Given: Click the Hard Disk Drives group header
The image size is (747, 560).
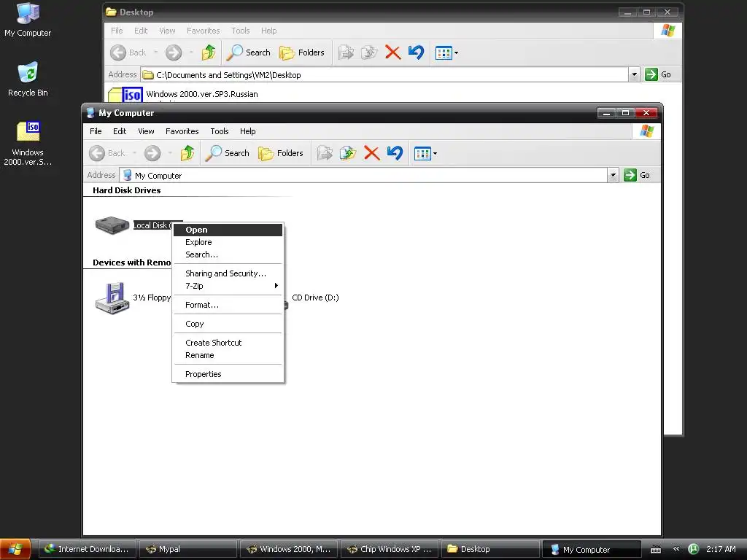Looking at the screenshot, I should 127,190.
